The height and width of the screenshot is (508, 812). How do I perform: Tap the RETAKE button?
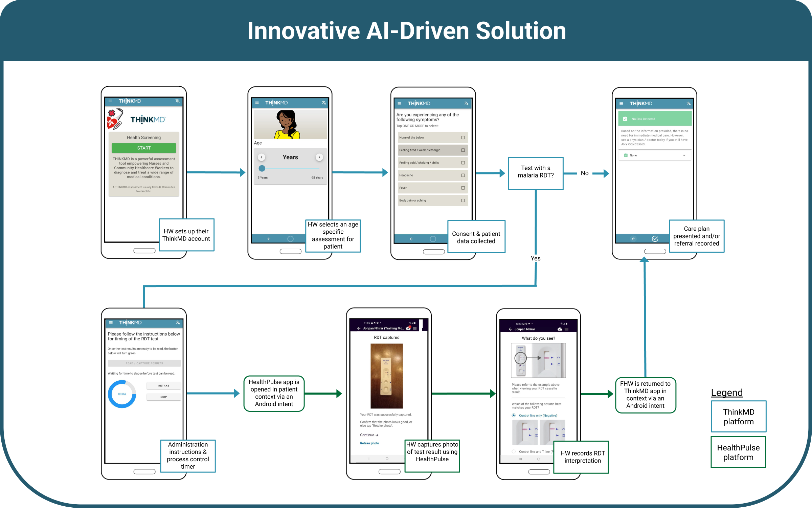click(x=164, y=386)
